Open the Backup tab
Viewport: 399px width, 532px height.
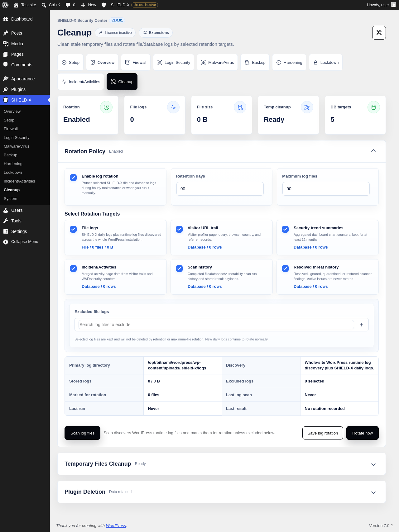click(255, 62)
